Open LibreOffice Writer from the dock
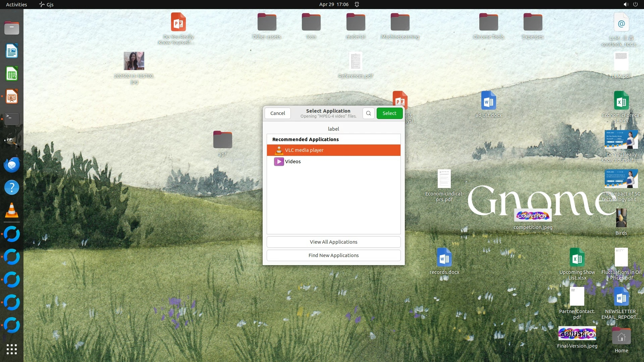Viewport: 644px width, 362px height. pos(12,51)
